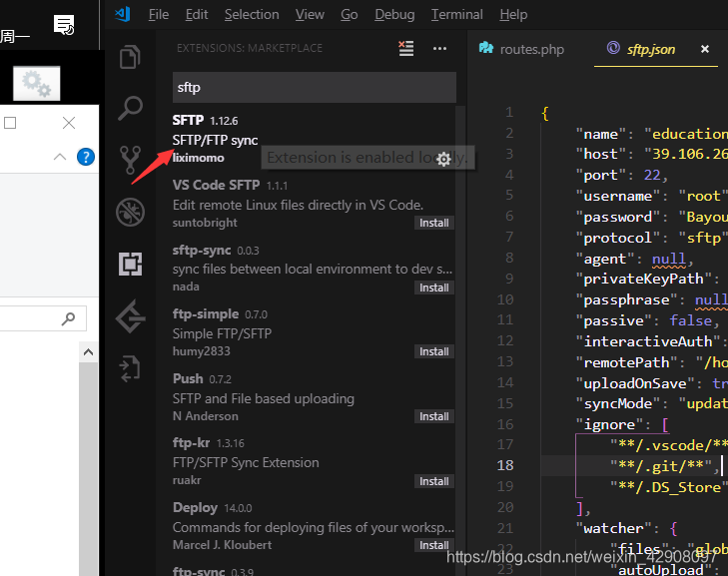Click the liximomo publisher name
The image size is (728, 576).
(199, 158)
